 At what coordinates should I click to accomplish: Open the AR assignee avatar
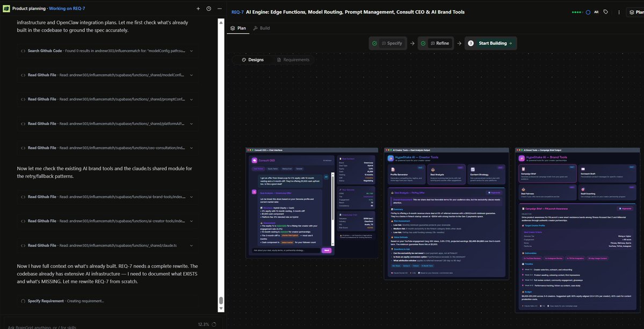[596, 12]
